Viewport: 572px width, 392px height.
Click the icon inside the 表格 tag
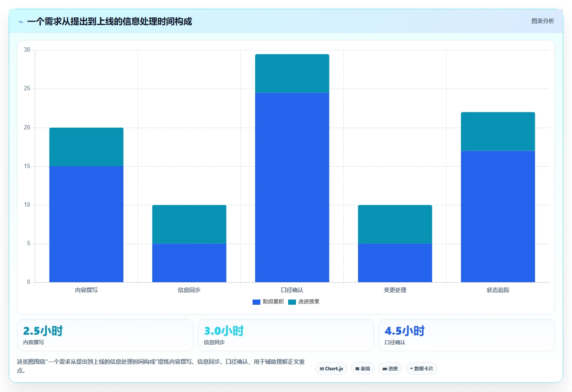pyautogui.click(x=357, y=369)
